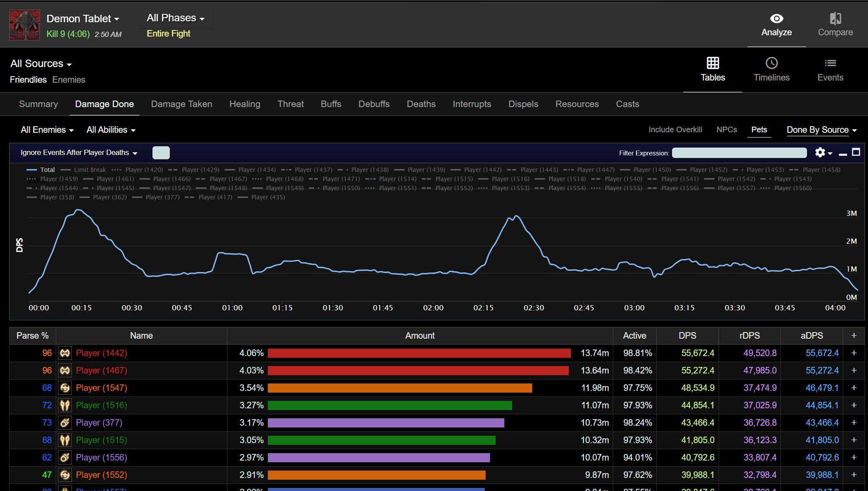
Task: Open Ignore Events After Player Deaths dropdown
Action: (x=79, y=153)
